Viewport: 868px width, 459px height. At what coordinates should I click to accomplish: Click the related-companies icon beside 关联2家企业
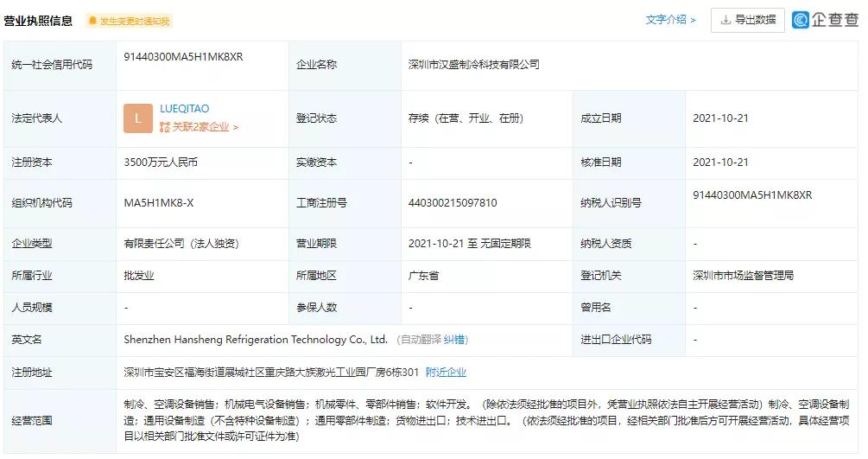(x=165, y=127)
